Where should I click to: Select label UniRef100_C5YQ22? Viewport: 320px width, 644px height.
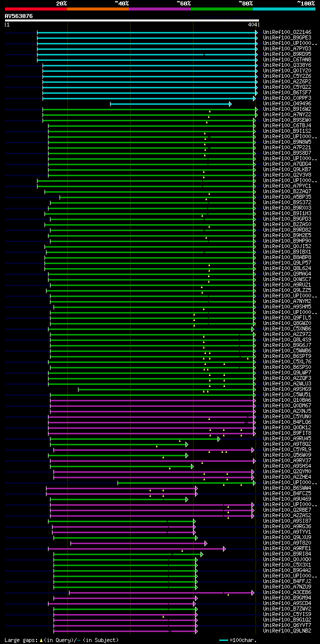click(287, 87)
